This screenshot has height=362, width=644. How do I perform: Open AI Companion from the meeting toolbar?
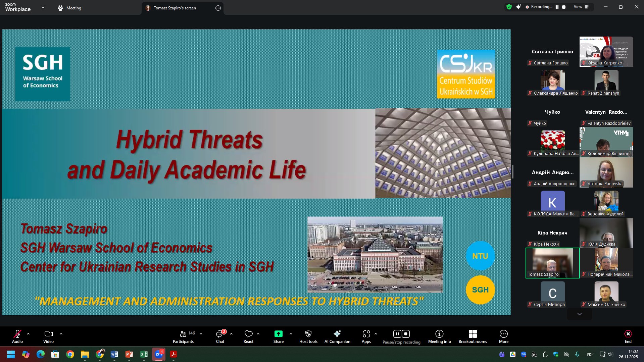(x=337, y=337)
